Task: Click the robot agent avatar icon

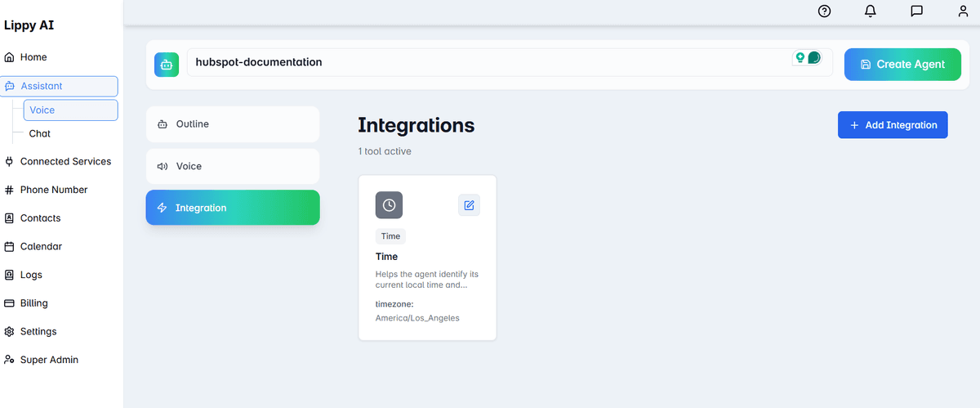Action: (167, 65)
